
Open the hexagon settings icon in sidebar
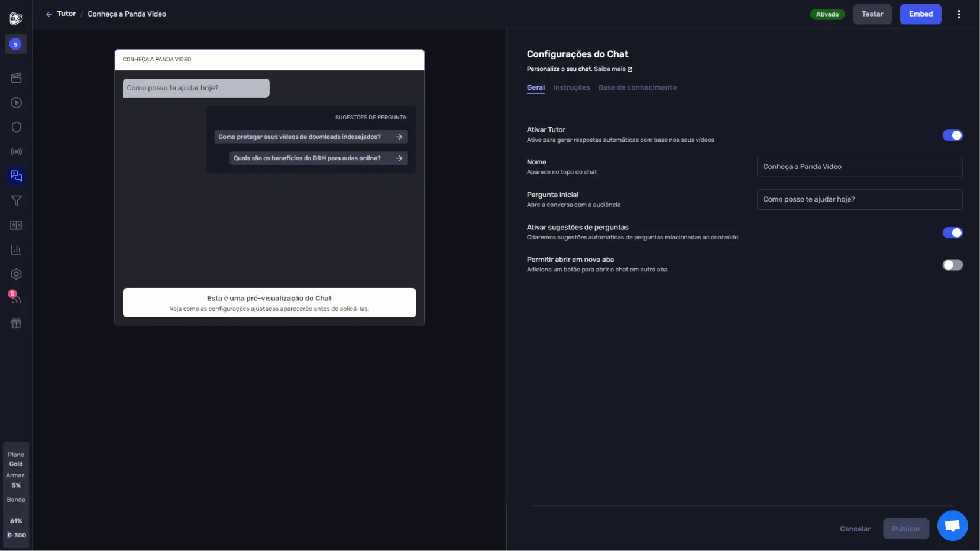[x=16, y=274]
